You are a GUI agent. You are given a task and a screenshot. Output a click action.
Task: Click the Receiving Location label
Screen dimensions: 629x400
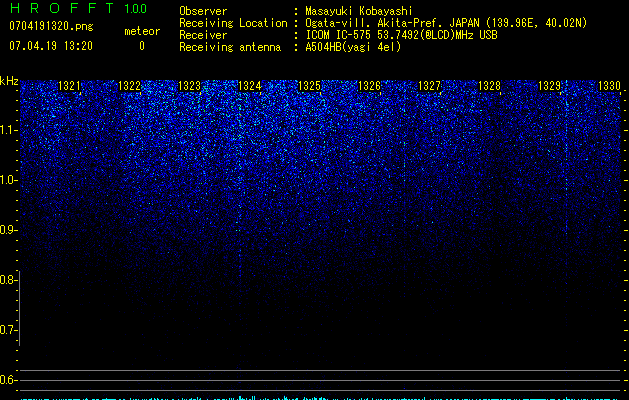[x=233, y=23]
